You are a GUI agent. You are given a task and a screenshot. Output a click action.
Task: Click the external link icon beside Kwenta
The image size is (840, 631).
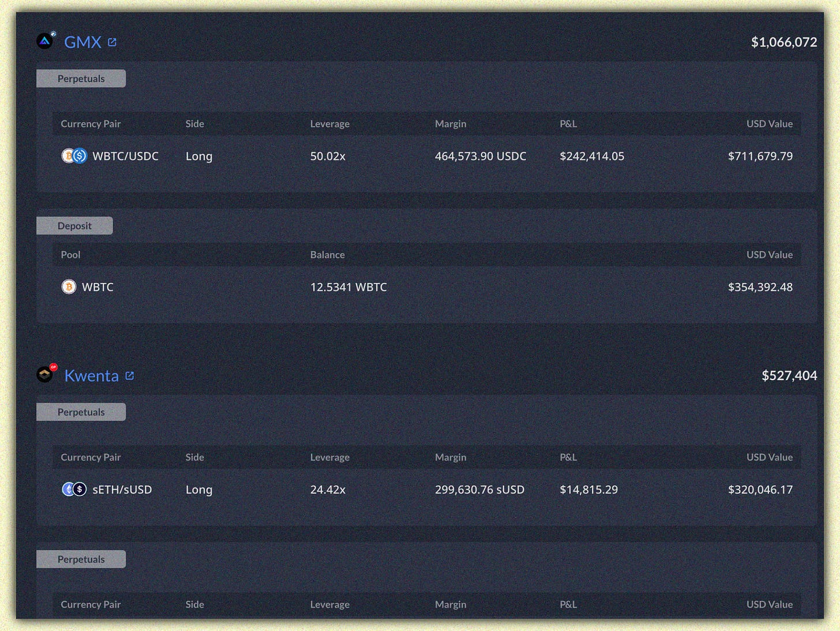[130, 375]
